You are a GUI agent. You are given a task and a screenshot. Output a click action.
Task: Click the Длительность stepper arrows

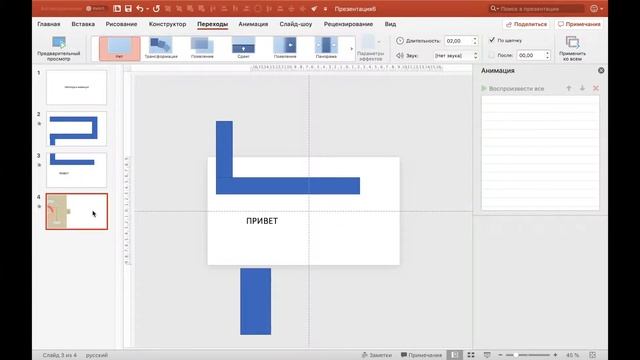(475, 41)
